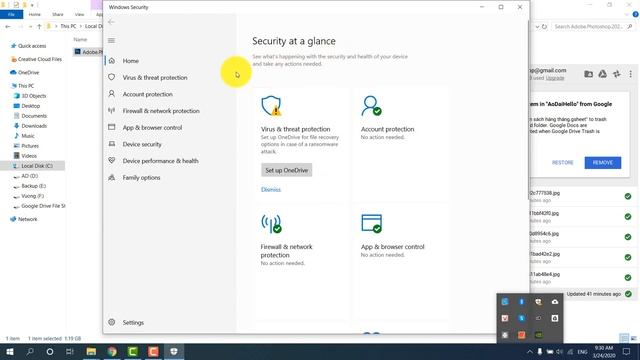Select Network in File Explorer tree
This screenshot has height=360, width=640.
tap(27, 219)
